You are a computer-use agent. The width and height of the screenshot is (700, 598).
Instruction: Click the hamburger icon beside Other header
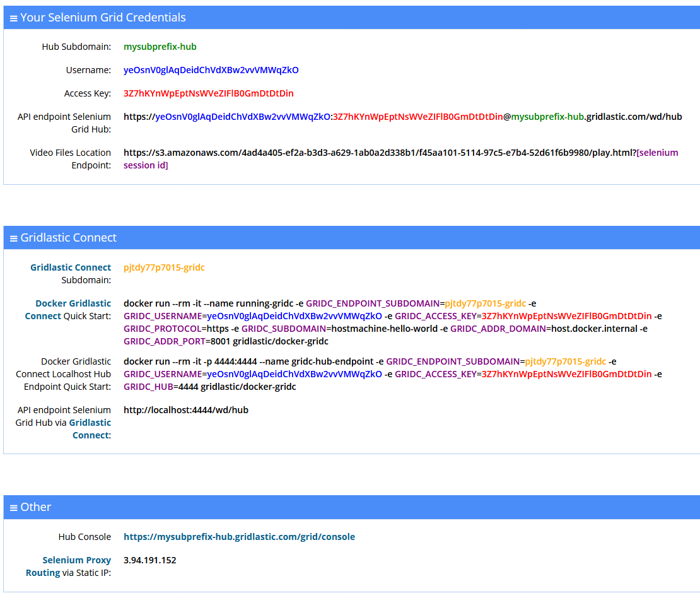[13, 508]
